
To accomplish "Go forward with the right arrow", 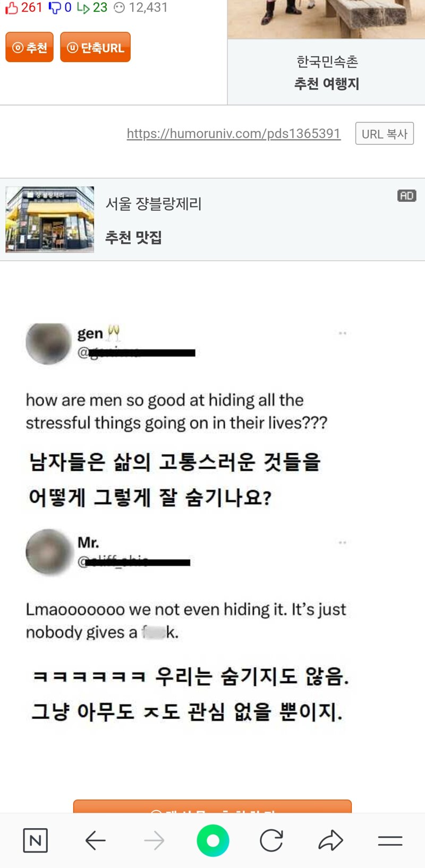I will (x=154, y=841).
